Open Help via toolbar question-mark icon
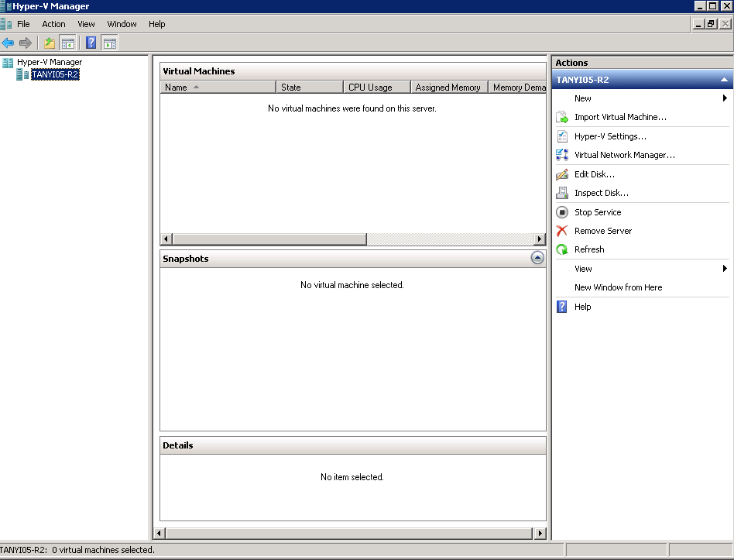The image size is (734, 560). [x=91, y=43]
